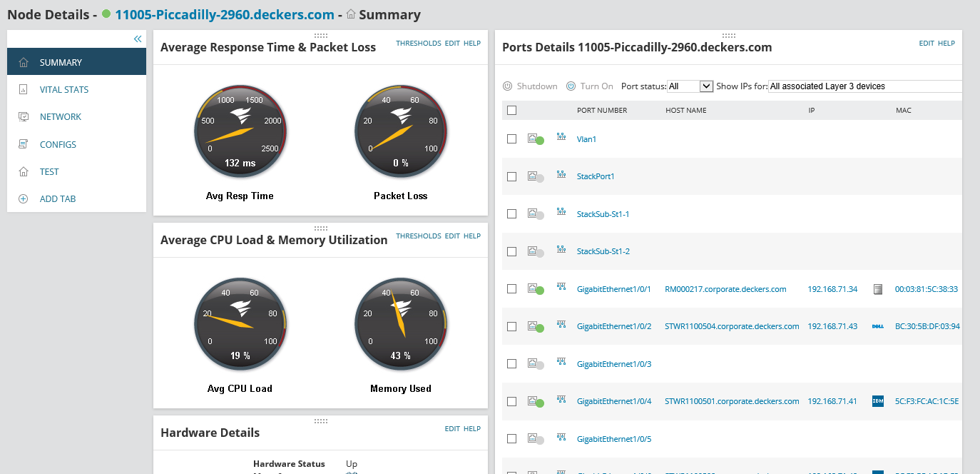
Task: Check the GigabitEthernet1/0/4 row checkbox
Action: [511, 401]
